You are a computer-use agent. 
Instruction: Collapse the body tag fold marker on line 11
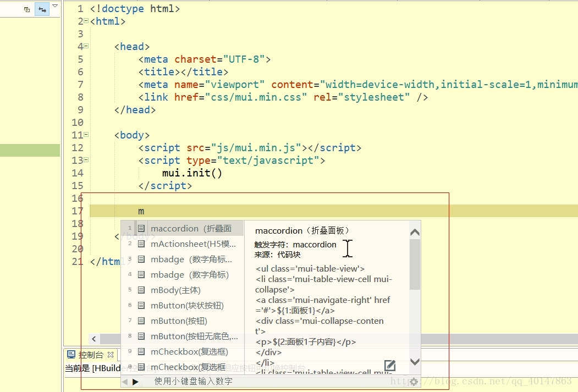(x=86, y=135)
